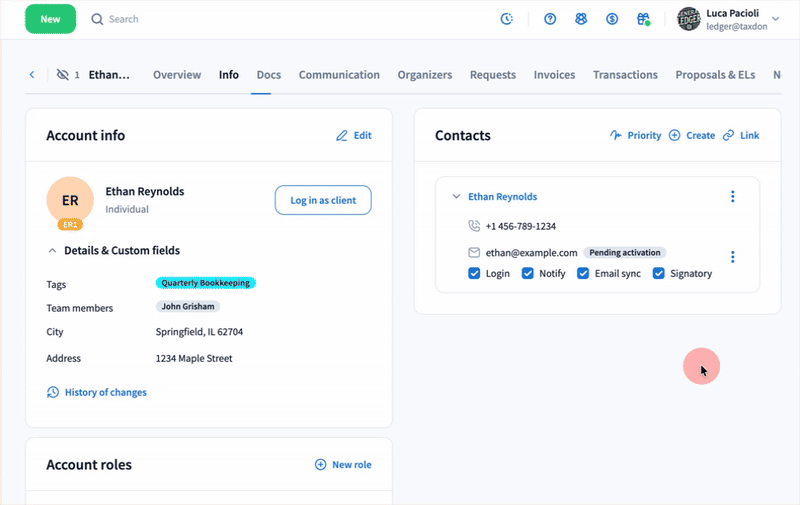Go back using the left chevron arrow
This screenshot has width=800, height=505.
32,75
